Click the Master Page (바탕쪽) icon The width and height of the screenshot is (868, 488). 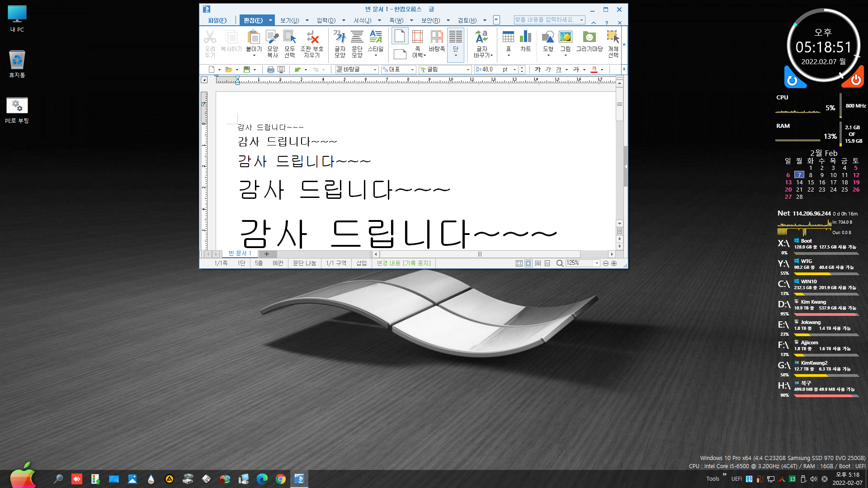(437, 41)
